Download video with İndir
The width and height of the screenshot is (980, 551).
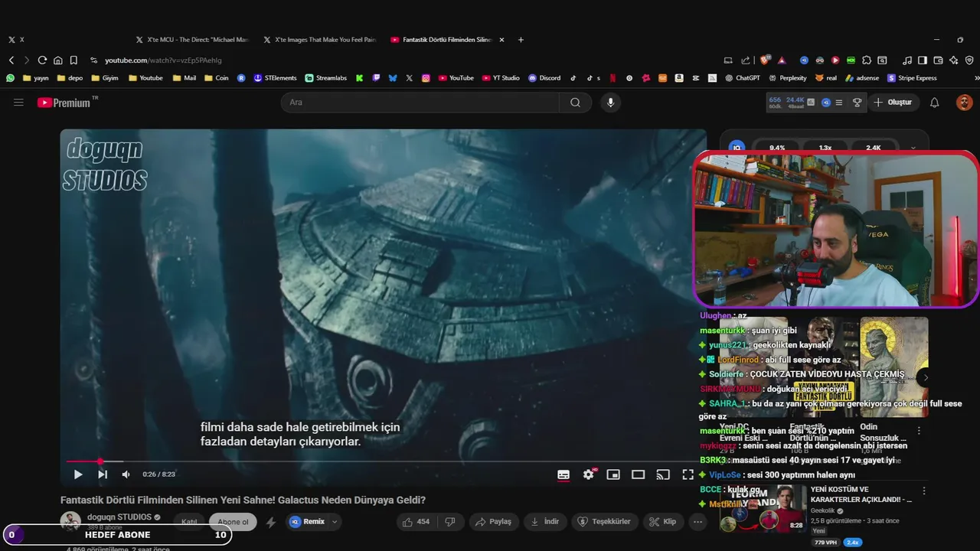pyautogui.click(x=544, y=522)
